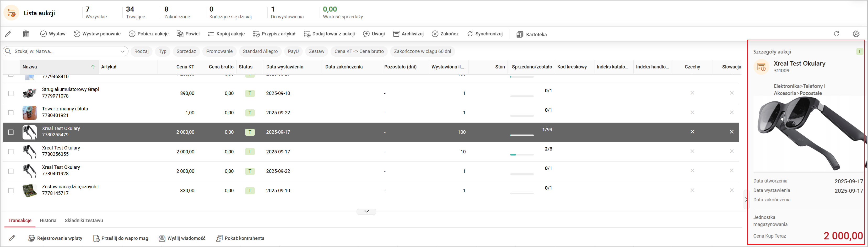Click the trash delete icon in toolbar
This screenshot has height=247, width=868.
click(26, 34)
